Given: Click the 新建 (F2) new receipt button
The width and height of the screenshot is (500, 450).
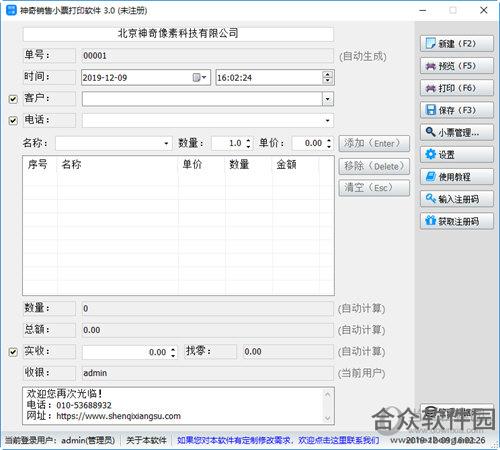Looking at the screenshot, I should point(457,44).
